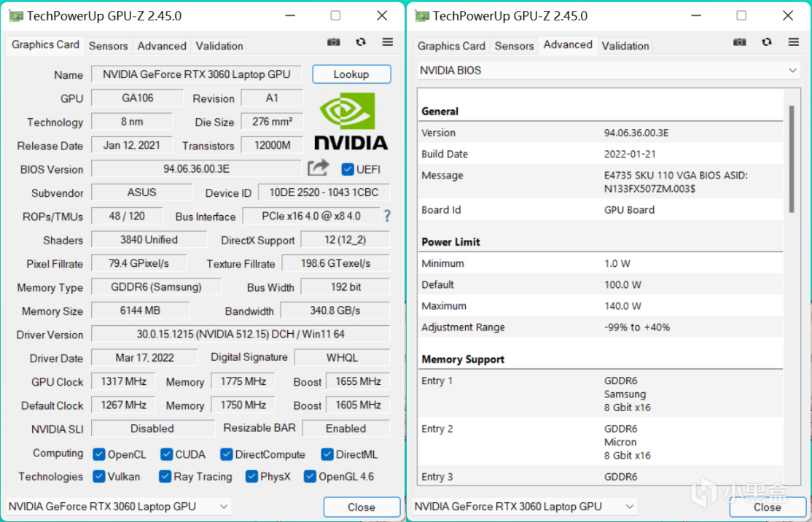
Task: Click the refresh icon in right window
Action: (767, 42)
